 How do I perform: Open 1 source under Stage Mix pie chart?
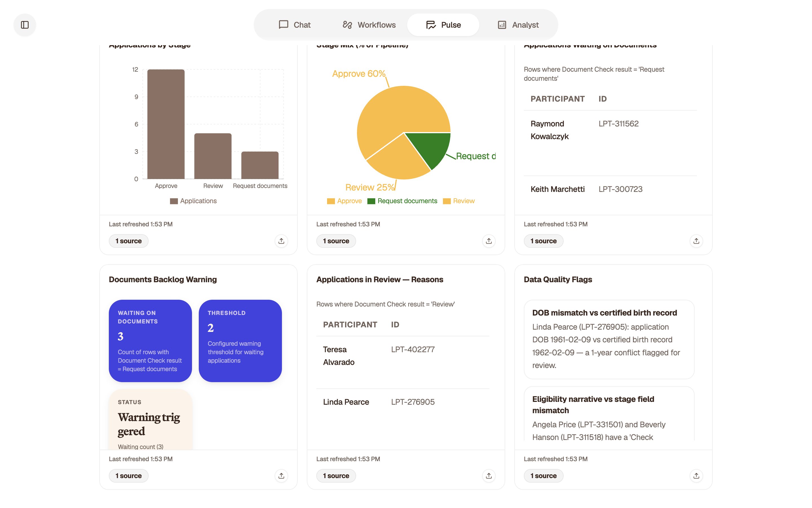(336, 241)
